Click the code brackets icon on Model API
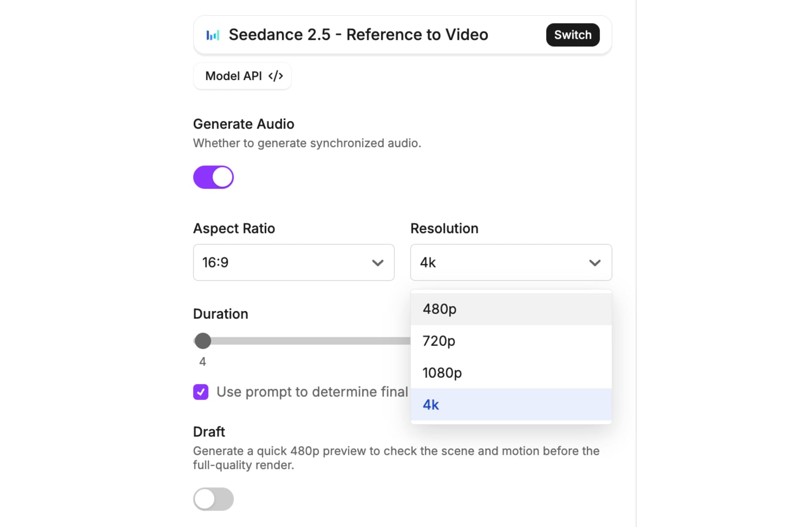The width and height of the screenshot is (812, 527). pyautogui.click(x=275, y=76)
